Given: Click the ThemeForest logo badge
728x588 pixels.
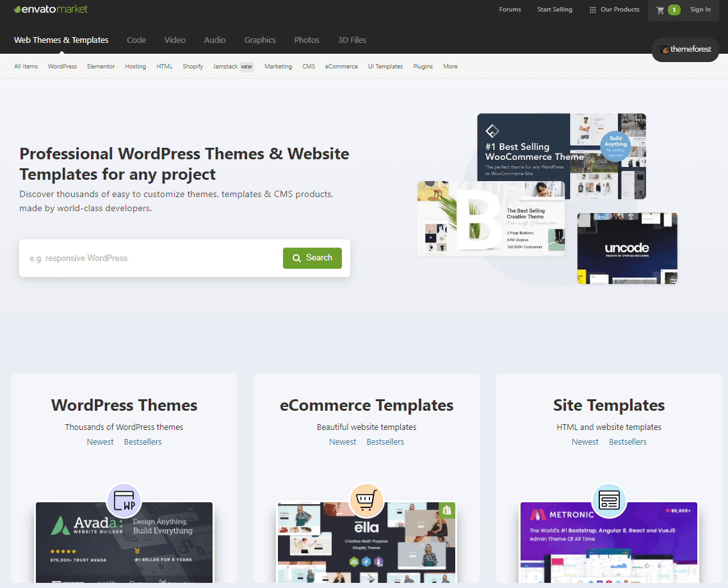Looking at the screenshot, I should click(685, 49).
